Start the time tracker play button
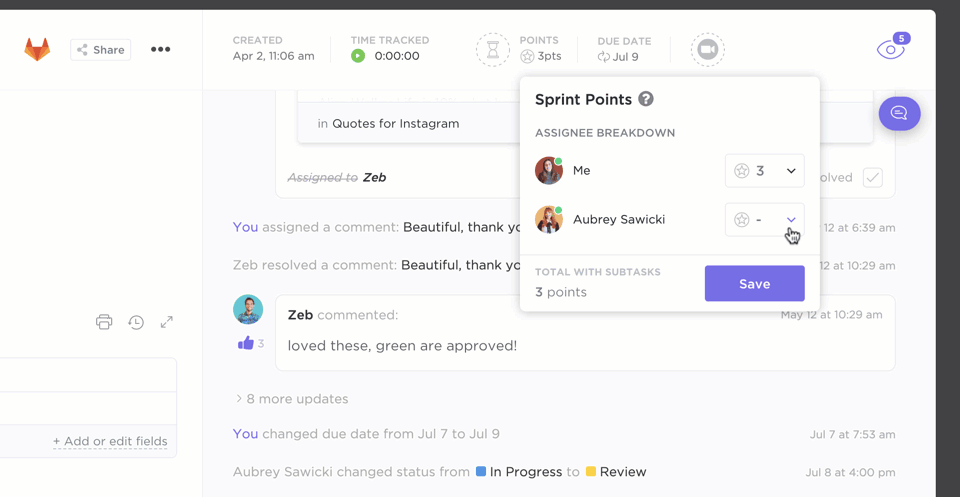960x497 pixels. (358, 56)
